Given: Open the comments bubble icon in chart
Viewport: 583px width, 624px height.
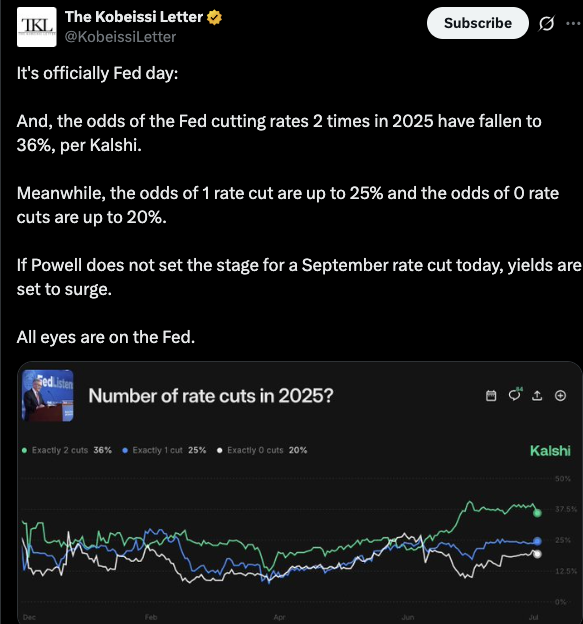Looking at the screenshot, I should 515,395.
